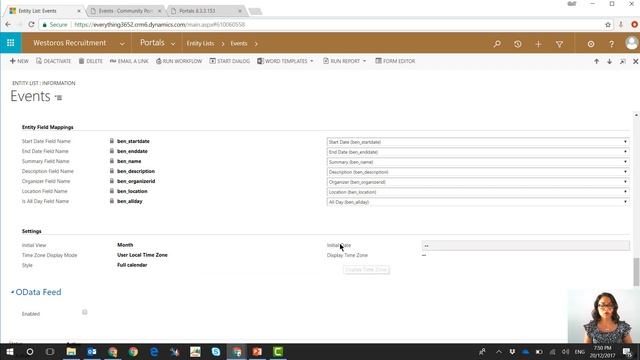Open Task View on taskbar
Viewport: 640px width, 360px height.
pyautogui.click(x=50, y=351)
